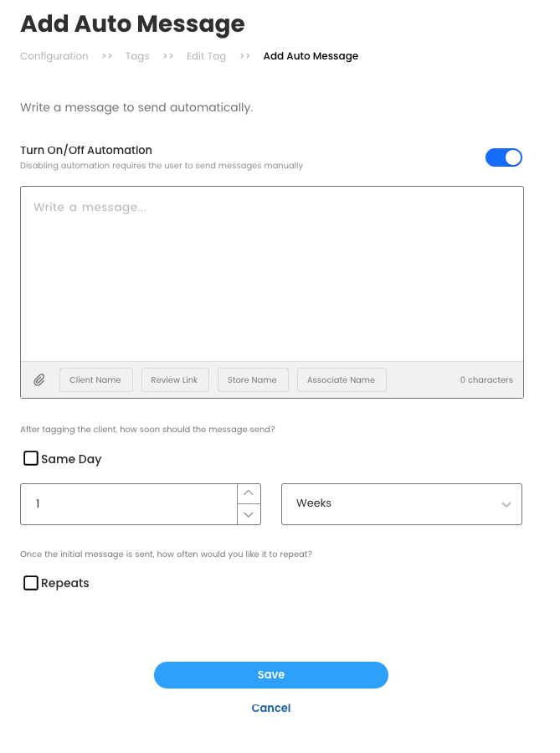Navigate to Tags breadcrumb
Viewport: 560px width, 753px height.
point(137,56)
